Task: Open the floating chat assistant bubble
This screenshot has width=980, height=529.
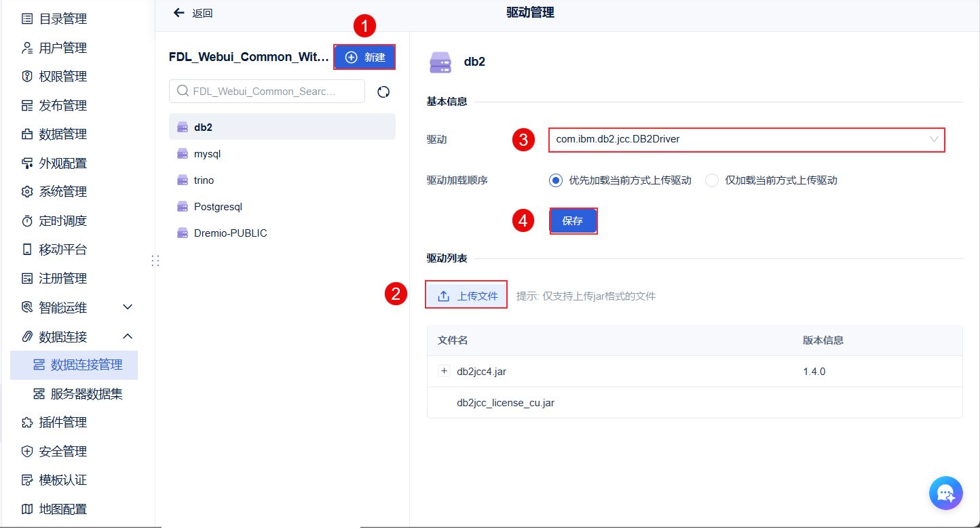Action: 945,493
